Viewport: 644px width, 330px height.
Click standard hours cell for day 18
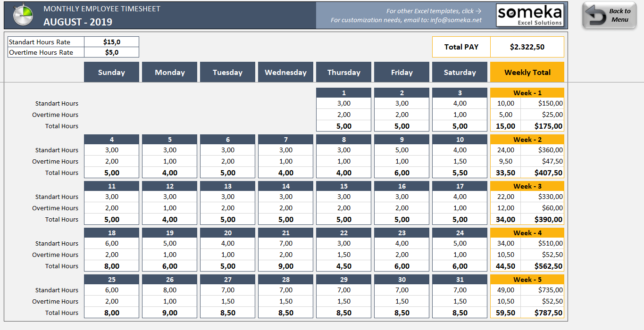(x=111, y=243)
